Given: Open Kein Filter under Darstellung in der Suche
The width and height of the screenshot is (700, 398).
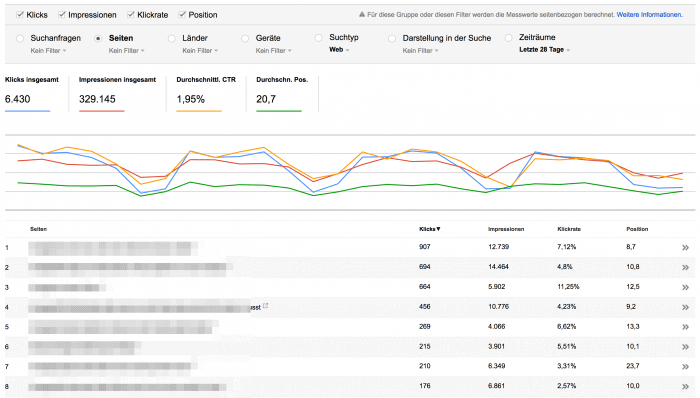Looking at the screenshot, I should pos(421,51).
